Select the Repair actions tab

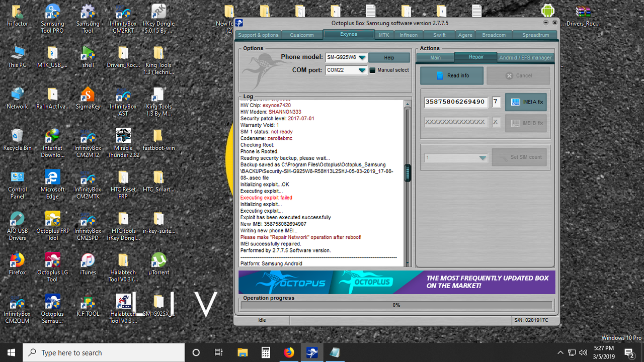click(476, 57)
